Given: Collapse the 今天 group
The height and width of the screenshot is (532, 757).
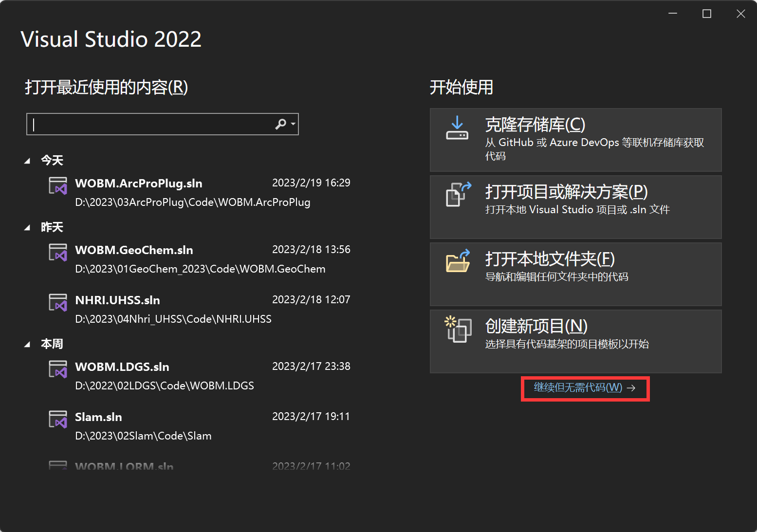Looking at the screenshot, I should (x=27, y=161).
